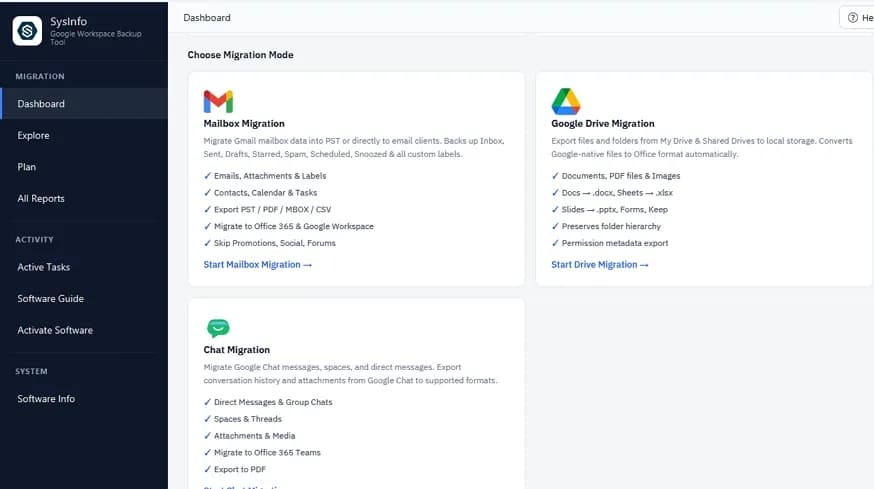Open Dashboard in the sidebar

(x=84, y=104)
